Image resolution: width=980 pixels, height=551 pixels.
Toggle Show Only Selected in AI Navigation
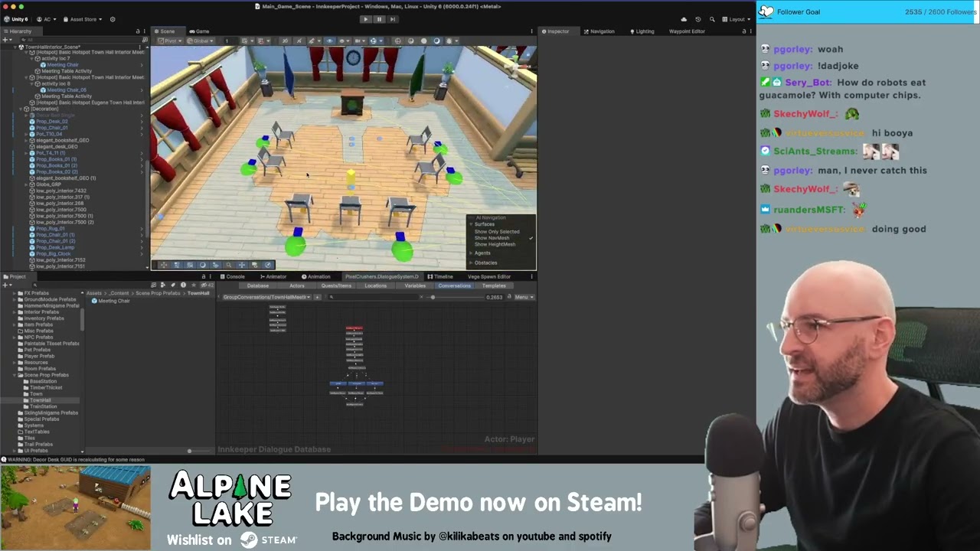497,231
